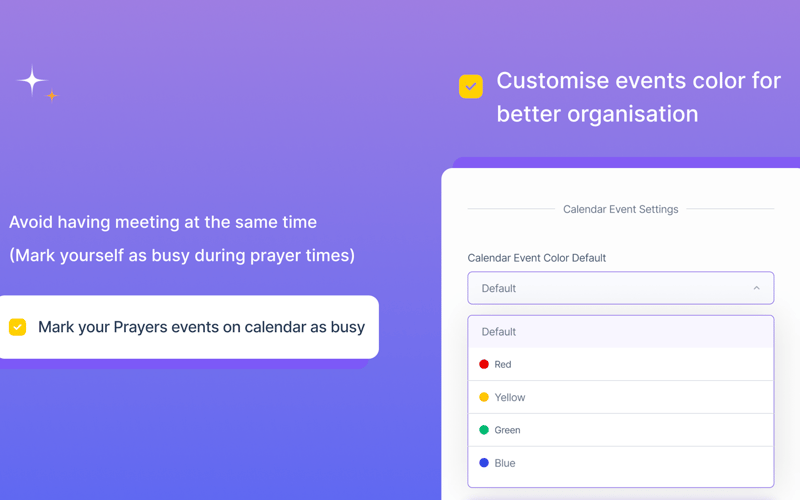Toggle the Customise events color checkbox
Image resolution: width=800 pixels, height=500 pixels.
click(470, 86)
